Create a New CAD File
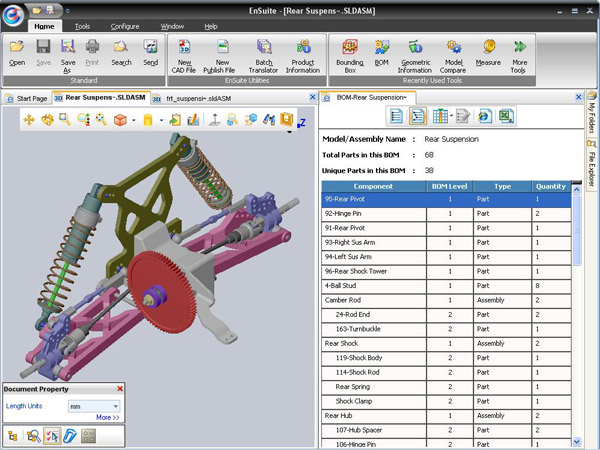The width and height of the screenshot is (600, 450). tap(184, 56)
